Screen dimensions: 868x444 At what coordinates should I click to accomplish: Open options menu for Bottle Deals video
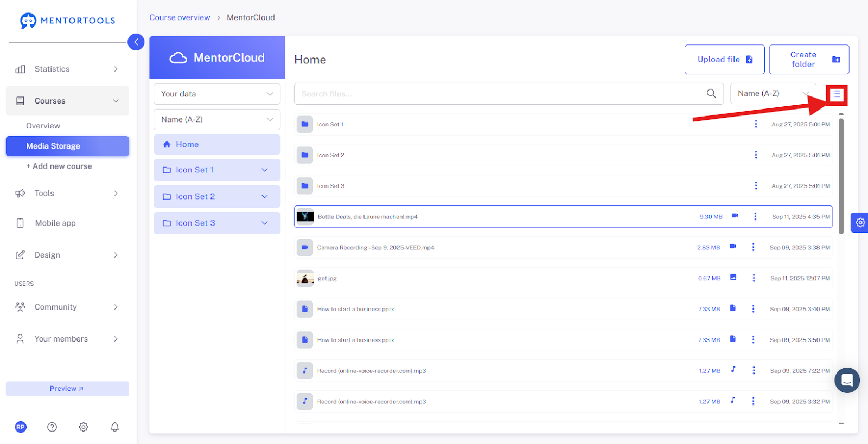coord(755,217)
